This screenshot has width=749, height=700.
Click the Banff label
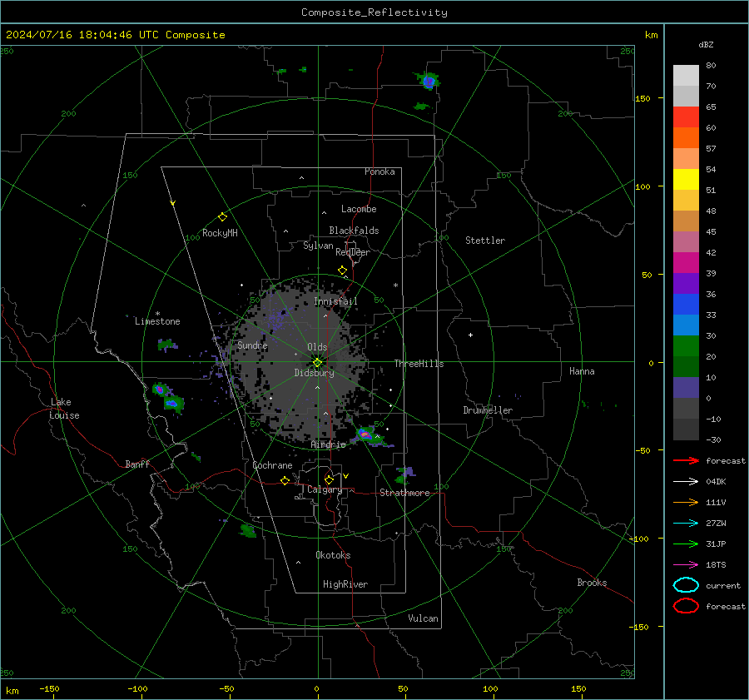coord(137,464)
